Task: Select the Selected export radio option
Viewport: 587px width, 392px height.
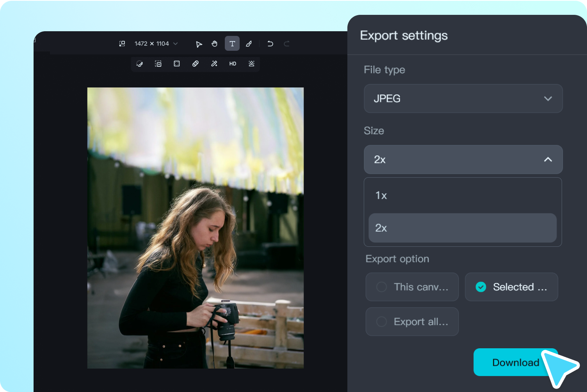Action: [481, 287]
